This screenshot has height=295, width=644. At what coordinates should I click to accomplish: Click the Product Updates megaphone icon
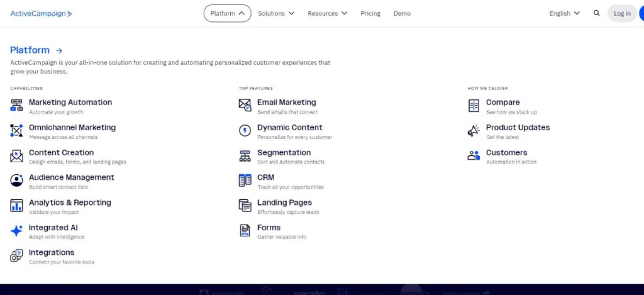coord(474,131)
